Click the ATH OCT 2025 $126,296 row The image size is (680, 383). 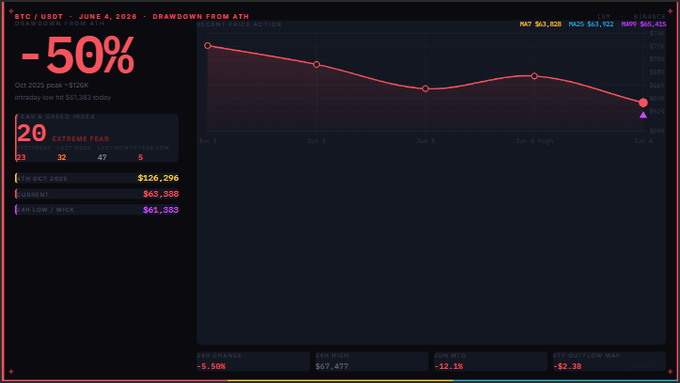(97, 178)
